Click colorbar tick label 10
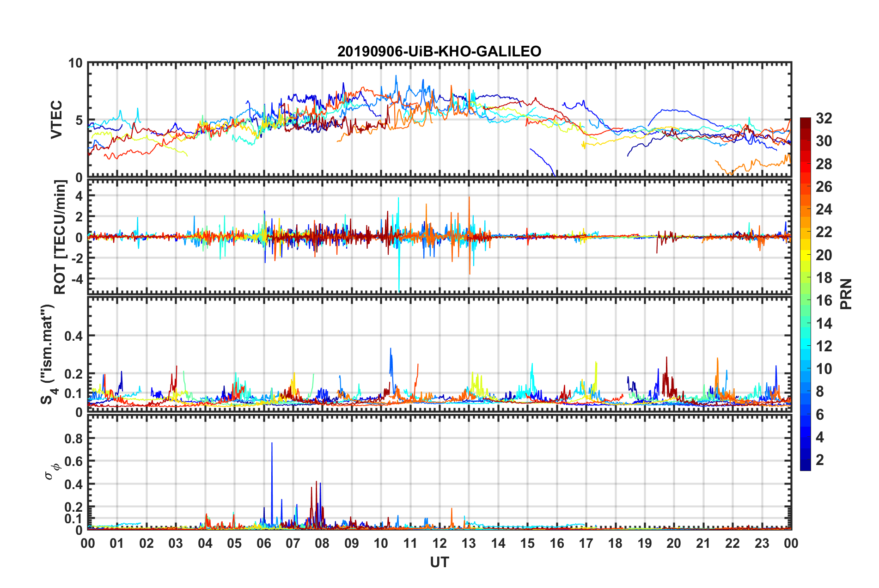Viewport: 879px width, 588px height. tap(824, 369)
